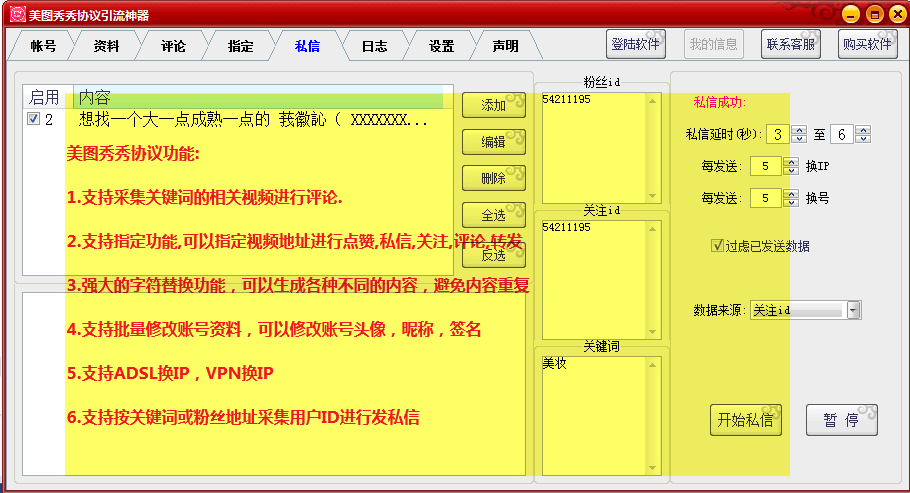910x493 pixels.
Task: Decrease minimum 私信延时 value
Action: [799, 139]
